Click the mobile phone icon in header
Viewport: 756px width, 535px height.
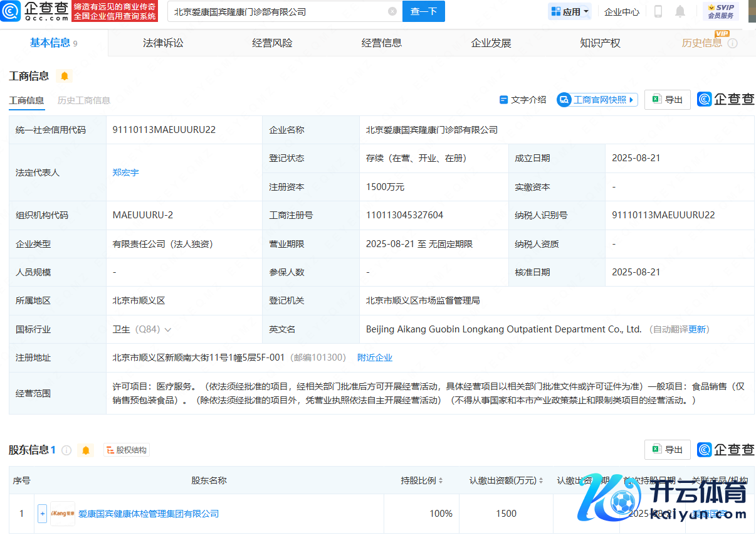[x=658, y=11]
